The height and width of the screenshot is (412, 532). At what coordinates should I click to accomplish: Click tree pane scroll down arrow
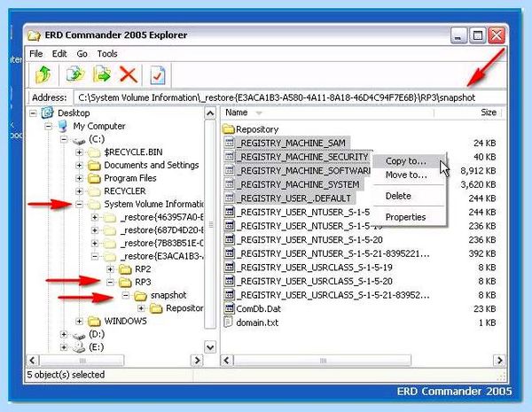pyautogui.click(x=210, y=347)
